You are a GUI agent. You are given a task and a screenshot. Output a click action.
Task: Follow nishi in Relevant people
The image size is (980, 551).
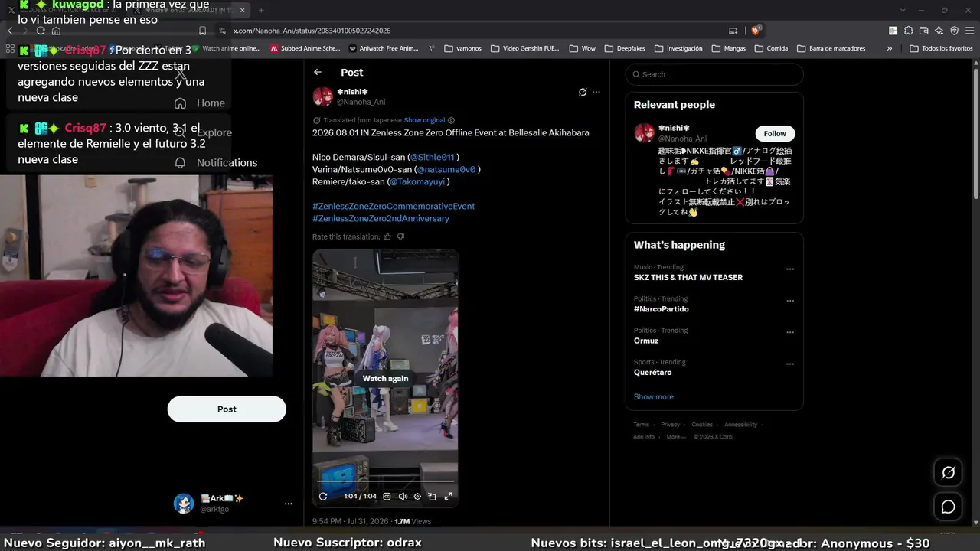tap(775, 133)
